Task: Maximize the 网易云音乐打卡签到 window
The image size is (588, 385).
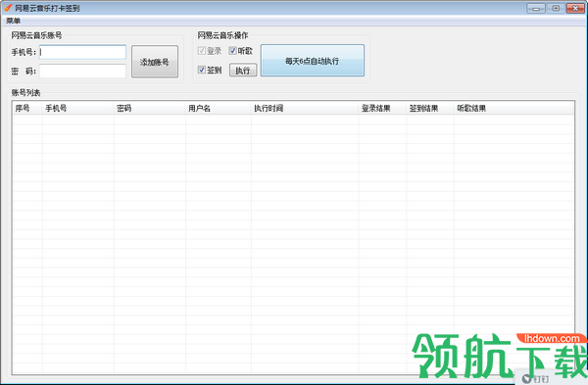Action: [556, 8]
